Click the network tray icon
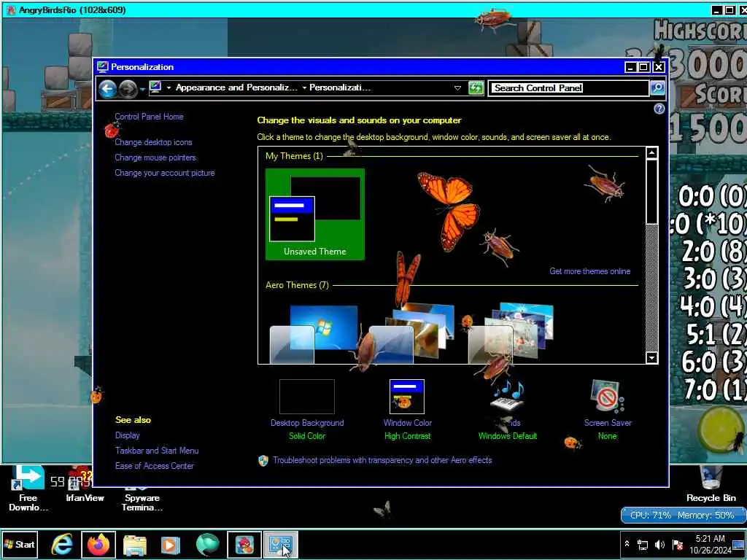The height and width of the screenshot is (560, 747). click(643, 545)
